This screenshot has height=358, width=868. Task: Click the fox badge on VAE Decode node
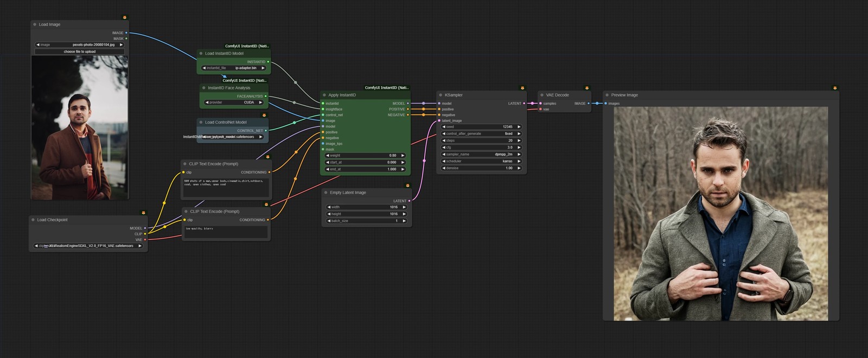(587, 88)
